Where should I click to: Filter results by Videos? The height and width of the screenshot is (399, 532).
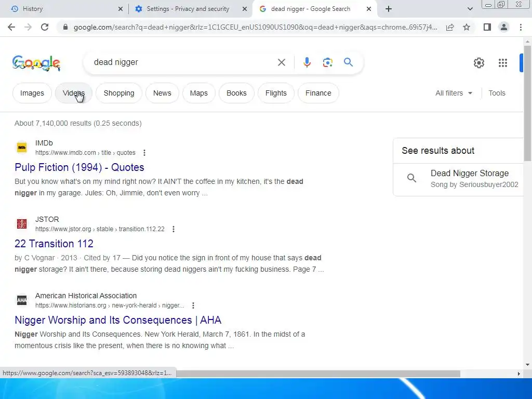(74, 93)
